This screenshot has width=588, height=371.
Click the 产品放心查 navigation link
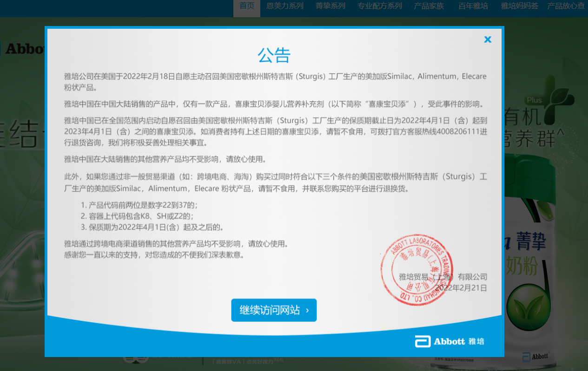click(x=566, y=6)
